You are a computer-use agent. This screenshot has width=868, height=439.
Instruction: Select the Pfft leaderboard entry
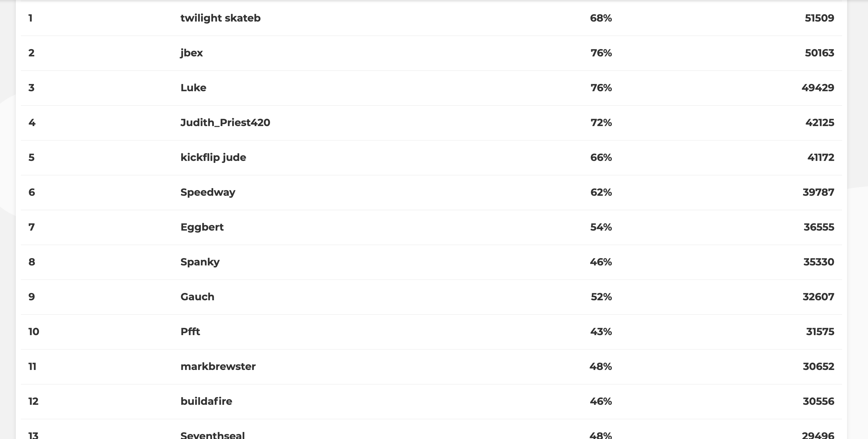(190, 332)
